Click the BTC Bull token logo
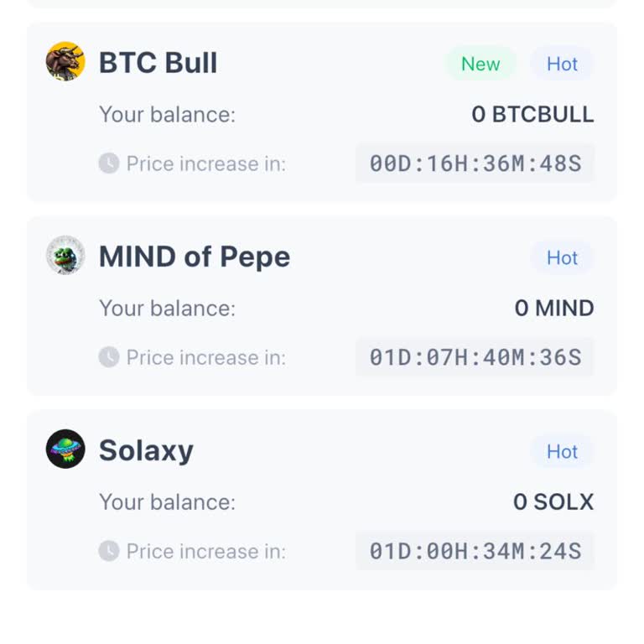Image resolution: width=644 pixels, height=644 pixels. coord(65,62)
